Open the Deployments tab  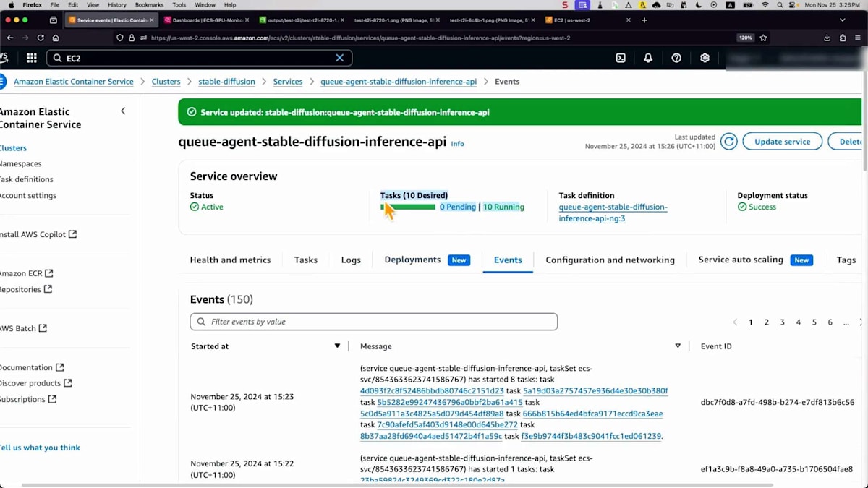click(427, 260)
